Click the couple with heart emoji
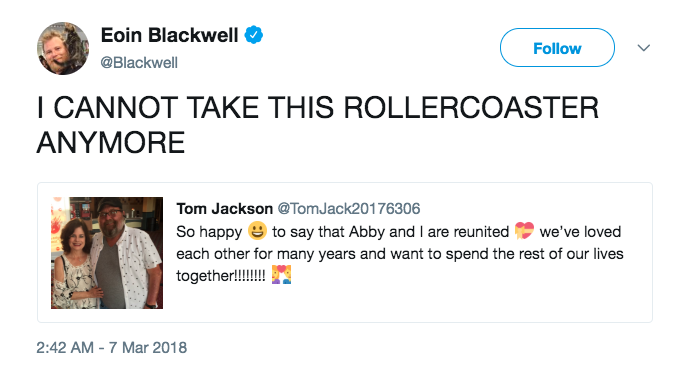Screen dimensions: 688x369 point(281,275)
